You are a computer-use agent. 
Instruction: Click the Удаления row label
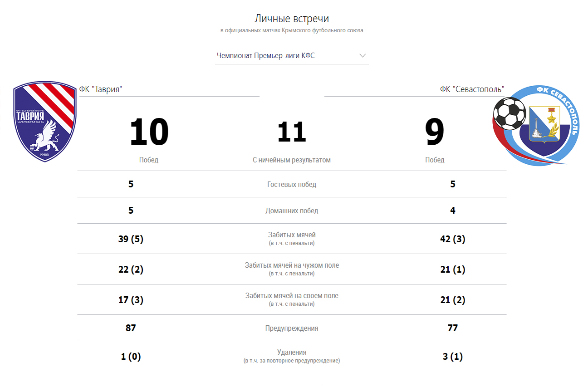(292, 353)
